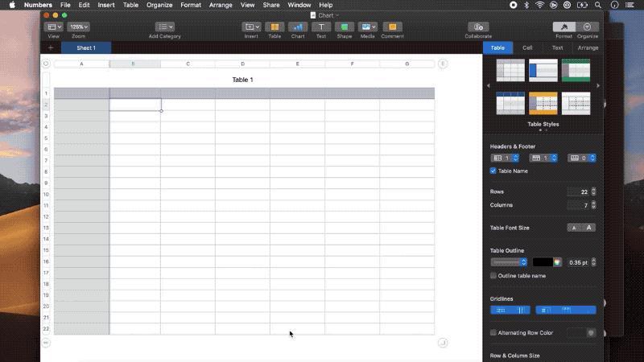This screenshot has height=362, width=644.
Task: Click the Collaborate icon
Action: coord(478,27)
